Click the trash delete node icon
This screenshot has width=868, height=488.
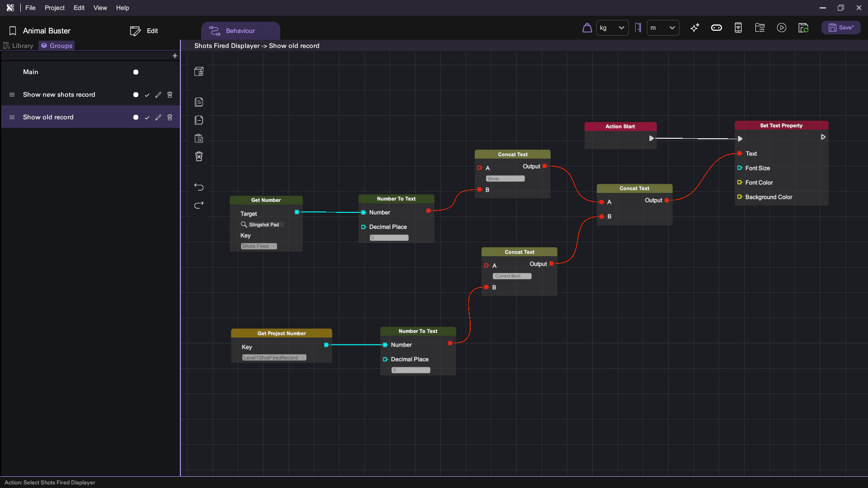click(x=199, y=156)
